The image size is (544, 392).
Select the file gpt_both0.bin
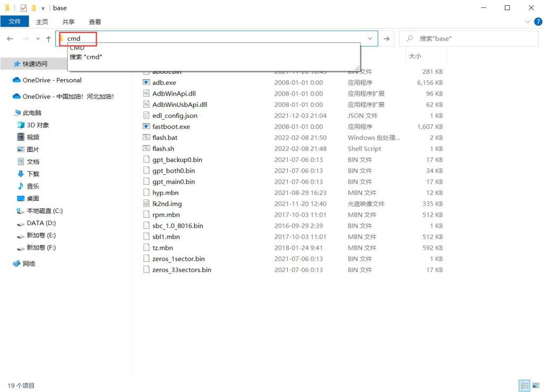coord(174,171)
